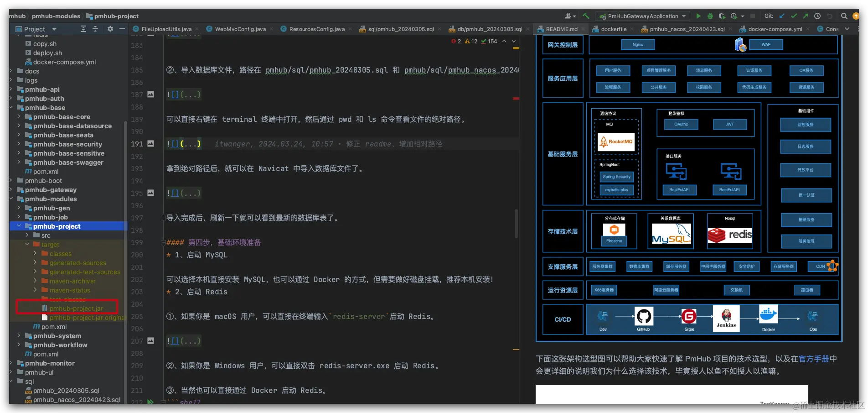Expand the pmhub-system module
The height and width of the screenshot is (413, 868).
click(x=19, y=336)
